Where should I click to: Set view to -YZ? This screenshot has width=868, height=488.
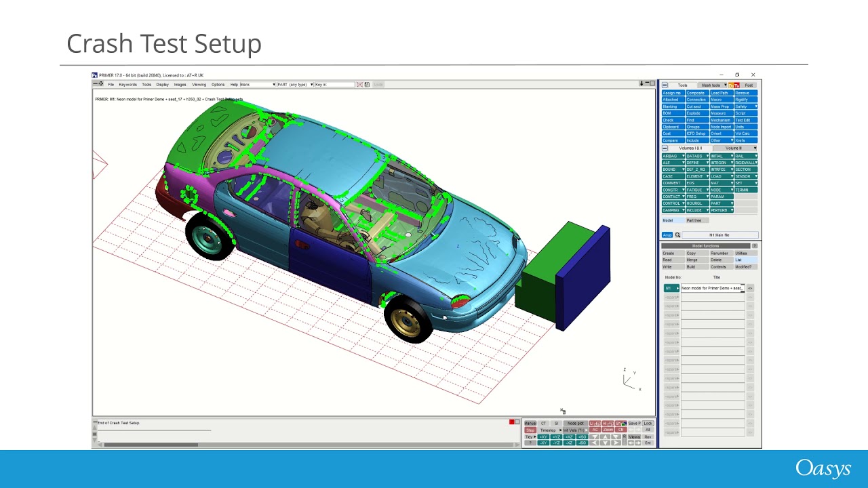tap(556, 443)
